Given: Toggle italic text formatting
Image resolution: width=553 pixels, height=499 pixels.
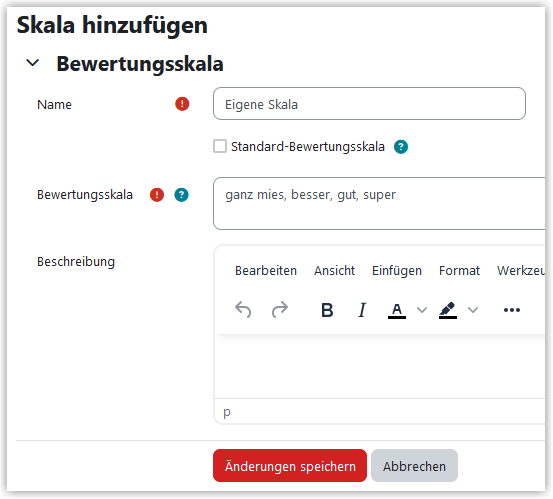Looking at the screenshot, I should pos(362,310).
